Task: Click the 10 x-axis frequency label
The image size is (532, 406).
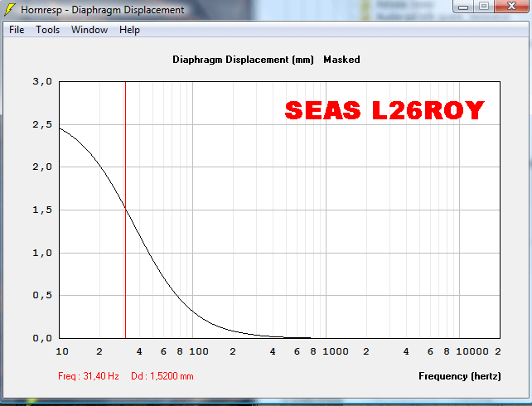Action: pos(62,351)
